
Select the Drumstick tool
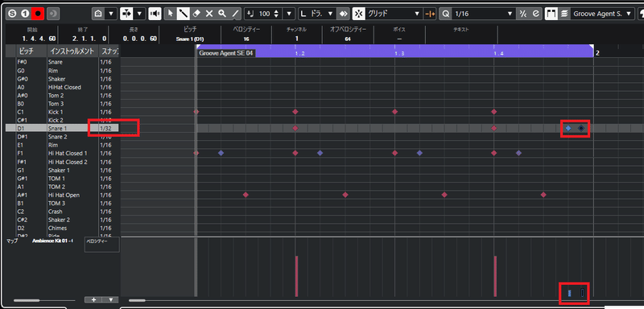pyautogui.click(x=184, y=14)
